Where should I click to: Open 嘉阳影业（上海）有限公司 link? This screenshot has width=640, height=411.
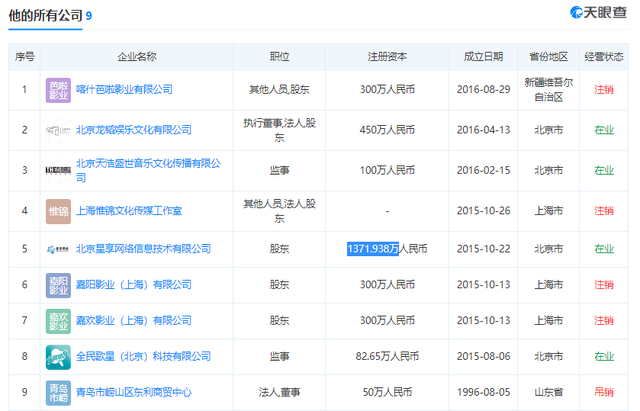click(133, 284)
